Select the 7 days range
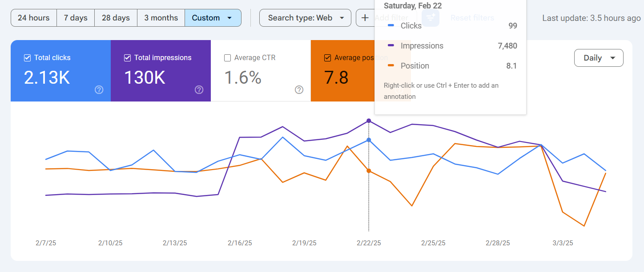 pyautogui.click(x=76, y=18)
